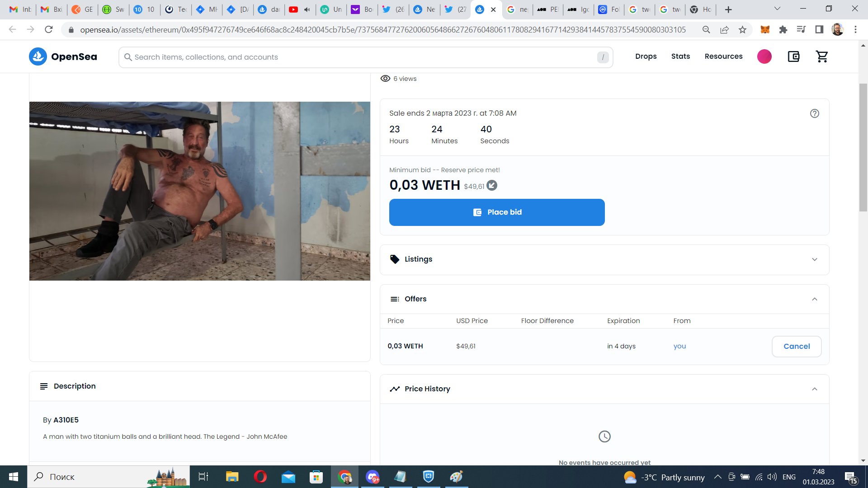Expand the Listings section
This screenshot has height=488, width=868.
814,259
